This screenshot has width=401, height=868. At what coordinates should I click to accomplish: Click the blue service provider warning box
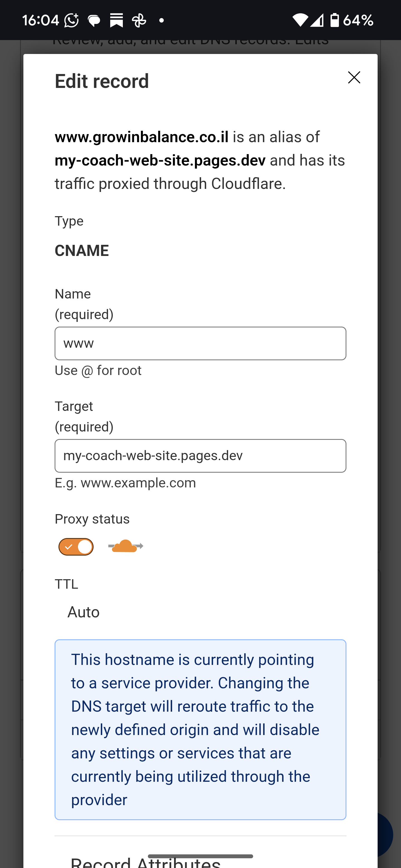[x=200, y=729]
